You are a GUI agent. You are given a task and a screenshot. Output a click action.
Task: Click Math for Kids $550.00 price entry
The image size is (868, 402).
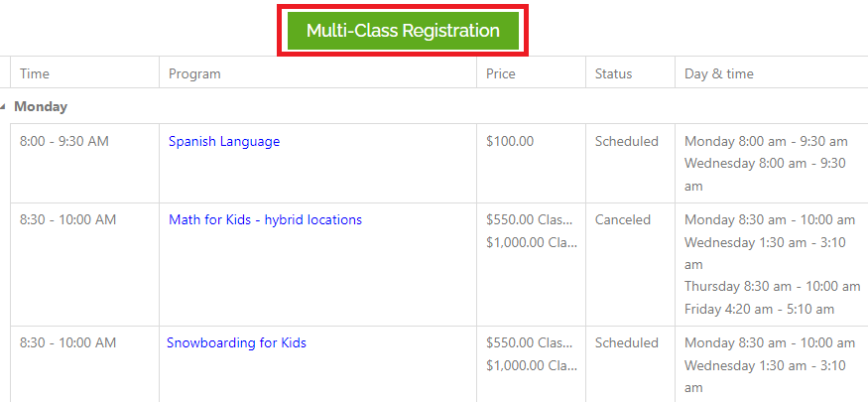pyautogui.click(x=529, y=219)
